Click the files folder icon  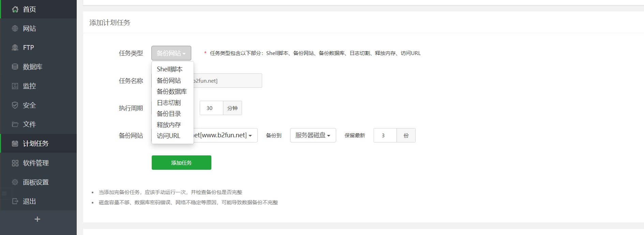click(x=15, y=124)
